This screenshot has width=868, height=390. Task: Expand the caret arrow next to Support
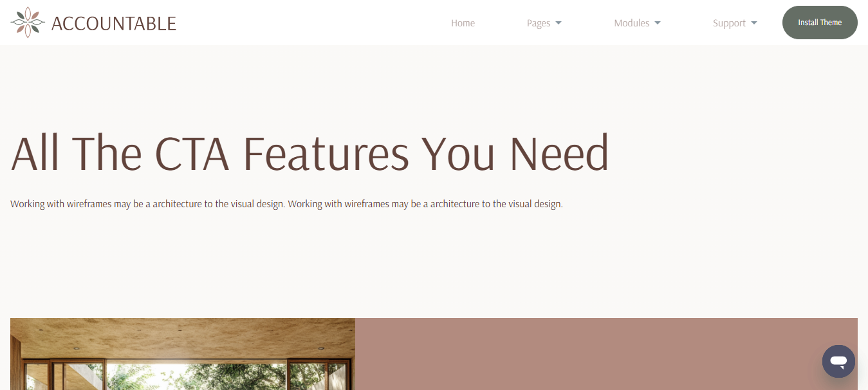point(754,23)
